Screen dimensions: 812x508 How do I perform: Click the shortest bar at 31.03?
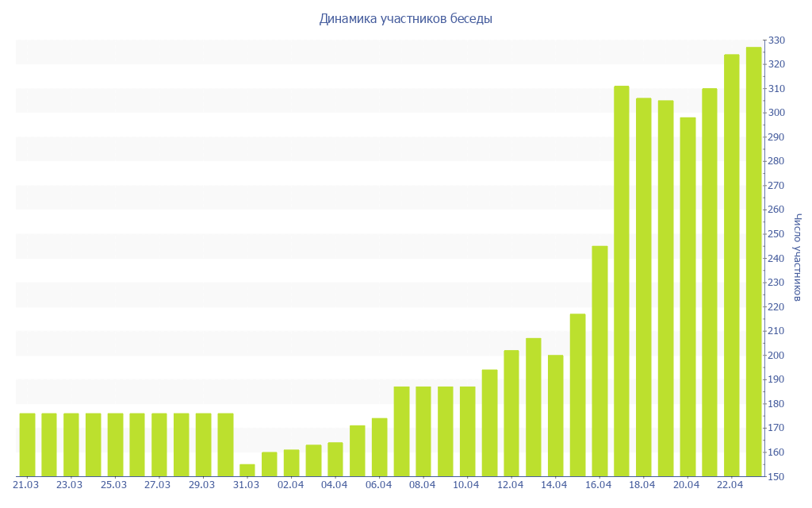[x=247, y=470]
